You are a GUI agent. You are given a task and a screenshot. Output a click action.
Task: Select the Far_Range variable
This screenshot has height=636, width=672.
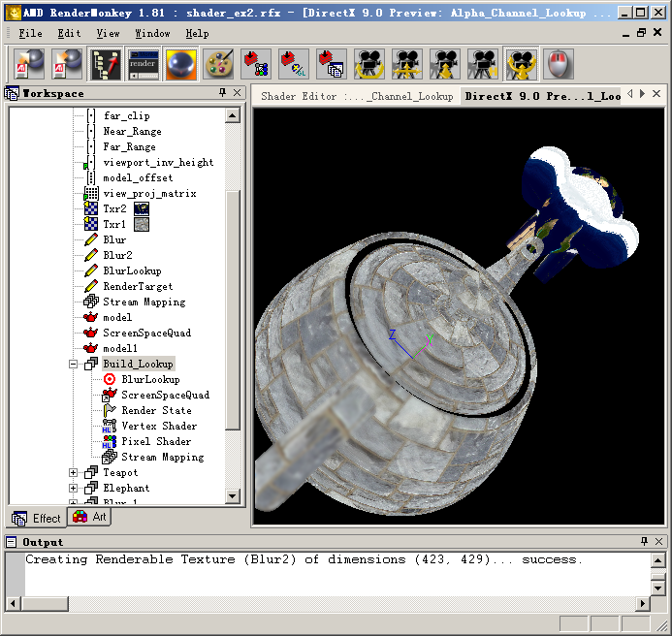pyautogui.click(x=129, y=146)
